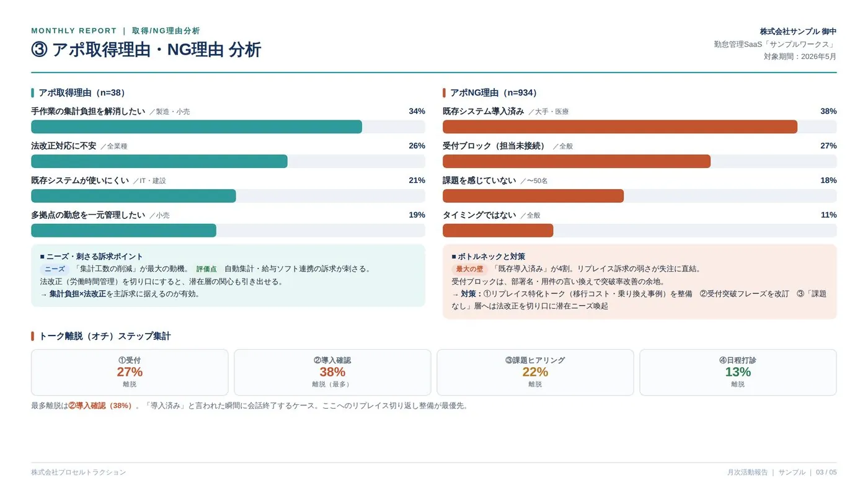Viewport: 868px width, 488px height.
Task: Click the "株式会社サンプル 御中" text
Action: pyautogui.click(x=798, y=32)
